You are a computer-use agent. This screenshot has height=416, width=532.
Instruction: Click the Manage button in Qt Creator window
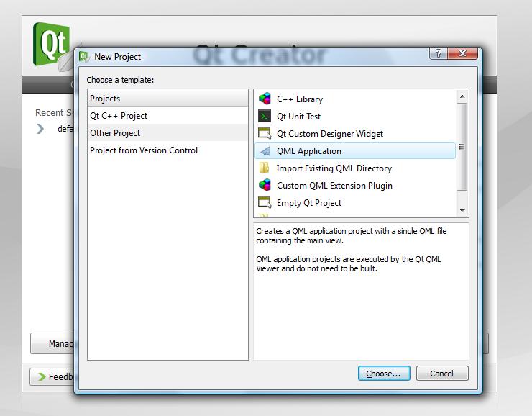pyautogui.click(x=52, y=343)
